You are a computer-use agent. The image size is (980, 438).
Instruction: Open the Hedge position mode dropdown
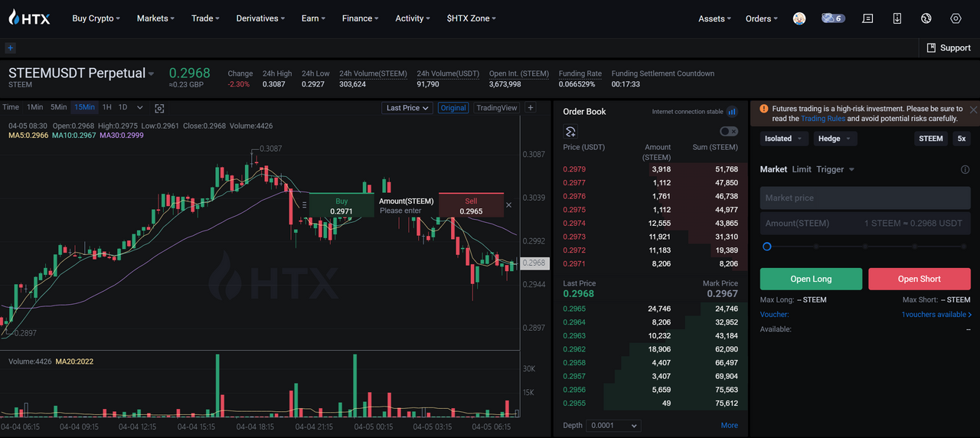pos(835,139)
